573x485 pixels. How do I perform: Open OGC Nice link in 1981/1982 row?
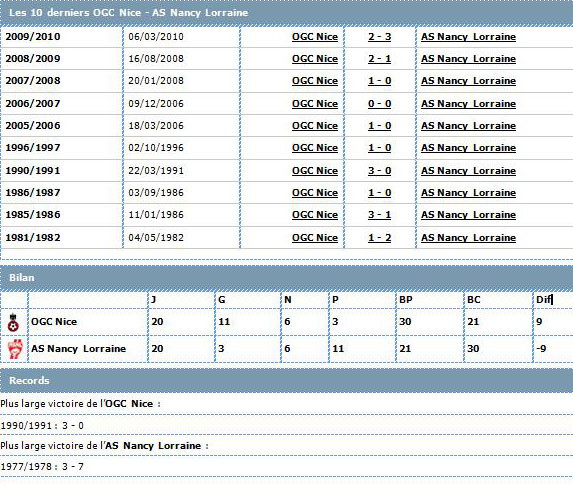pyautogui.click(x=315, y=238)
